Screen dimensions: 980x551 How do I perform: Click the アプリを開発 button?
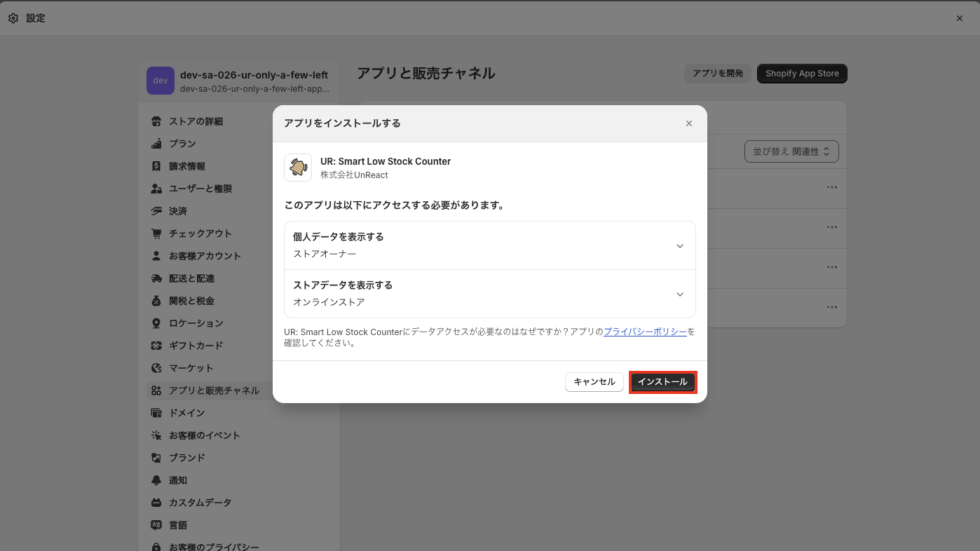click(x=718, y=74)
